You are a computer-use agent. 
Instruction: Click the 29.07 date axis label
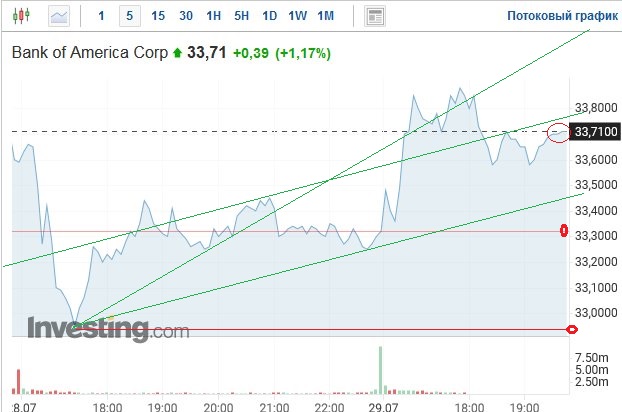point(383,407)
